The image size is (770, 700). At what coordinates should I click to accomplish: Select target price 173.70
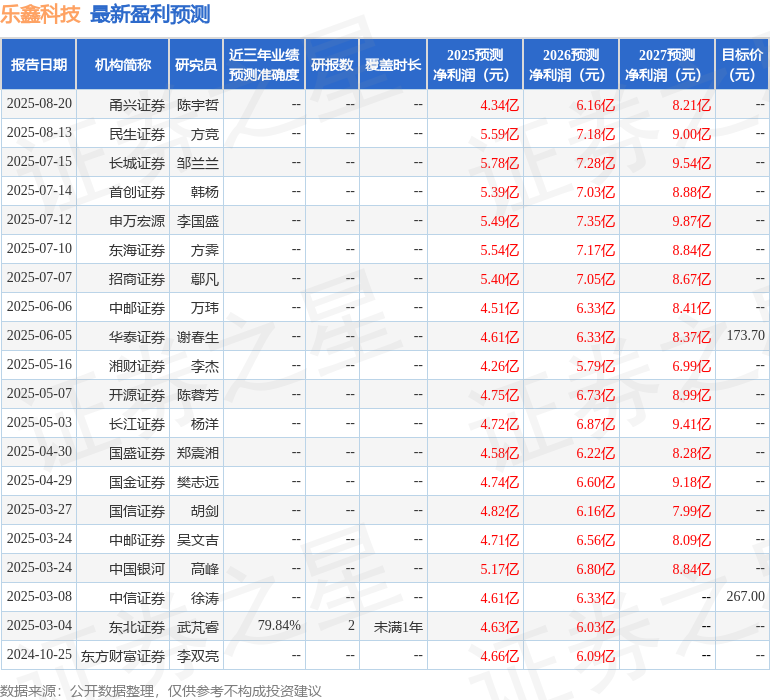(745, 336)
